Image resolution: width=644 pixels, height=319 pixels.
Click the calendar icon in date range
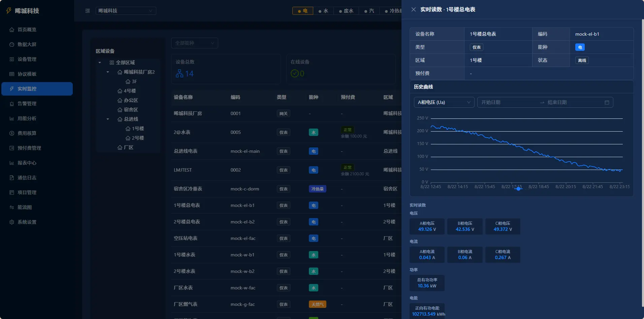point(607,102)
